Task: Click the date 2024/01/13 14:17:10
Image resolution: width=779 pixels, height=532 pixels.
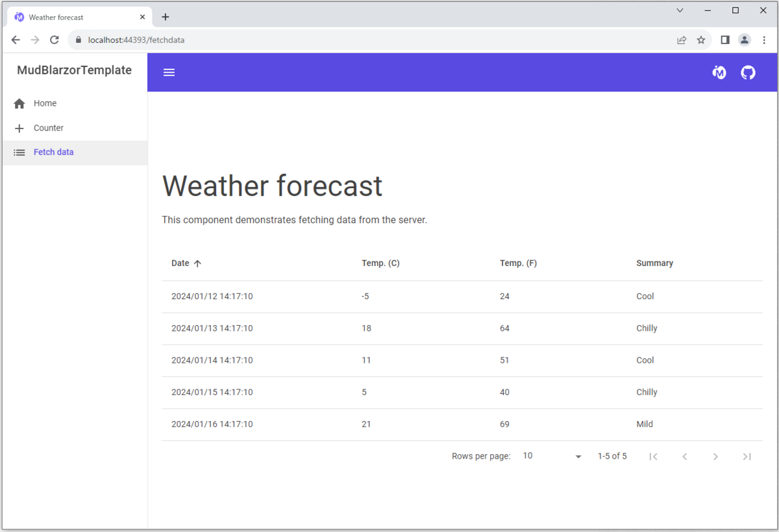Action: pos(212,328)
